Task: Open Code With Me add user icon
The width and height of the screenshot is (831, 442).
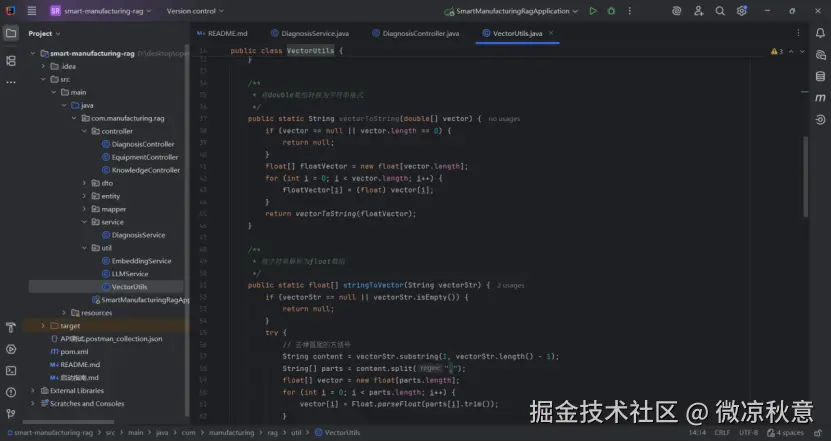Action: coord(699,11)
